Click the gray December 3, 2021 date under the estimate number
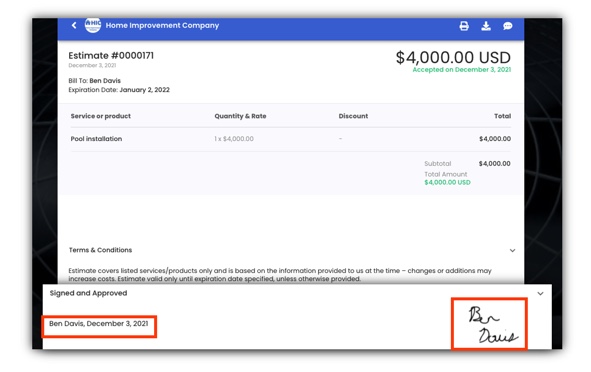 click(x=92, y=66)
